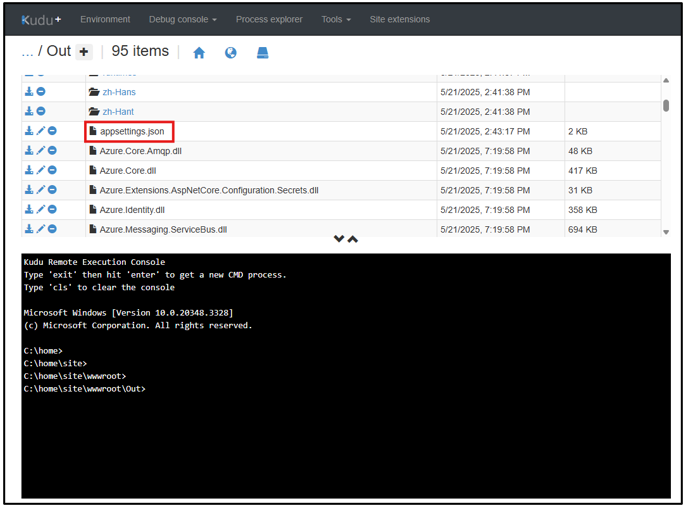Click the globe site root icon
Image resolution: width=686 pixels, height=508 pixels.
tap(231, 53)
